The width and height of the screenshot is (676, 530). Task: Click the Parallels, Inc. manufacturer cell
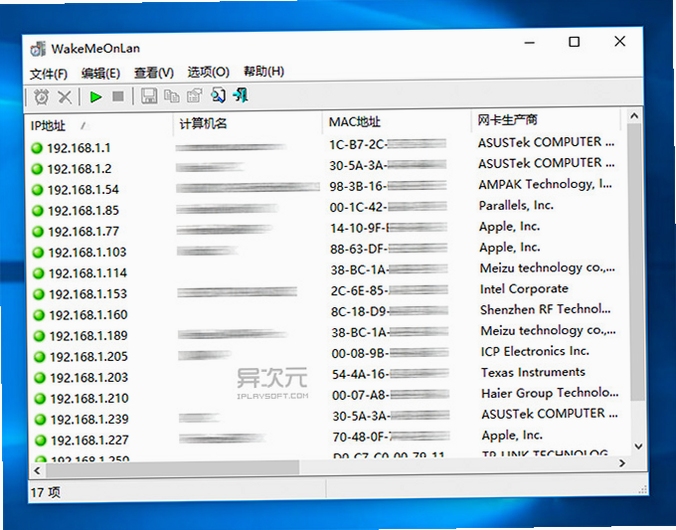[516, 205]
